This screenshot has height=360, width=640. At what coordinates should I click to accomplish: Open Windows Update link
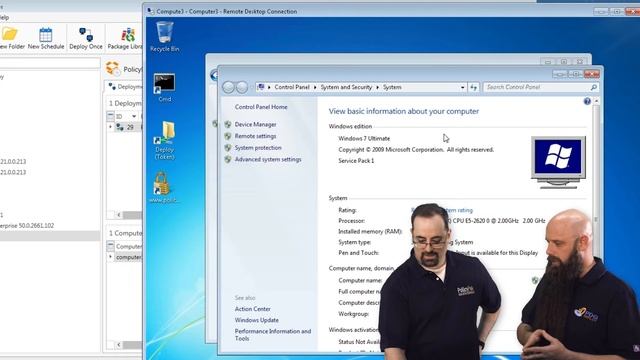tap(256, 320)
